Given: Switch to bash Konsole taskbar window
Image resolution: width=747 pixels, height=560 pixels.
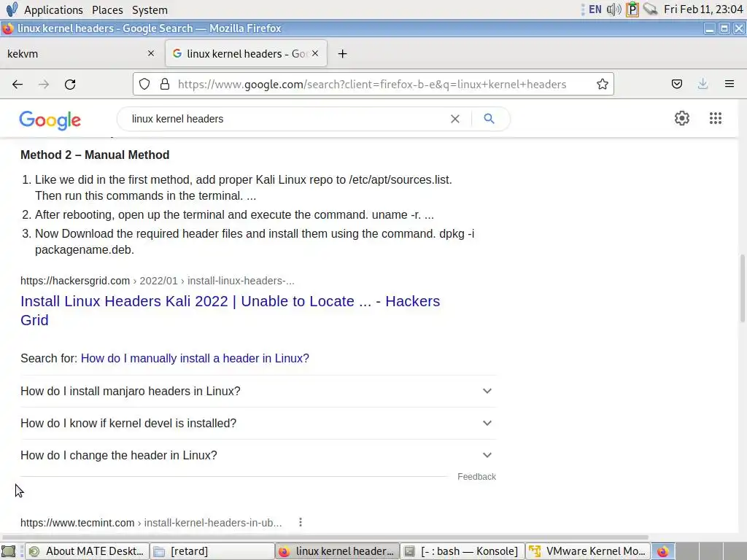Looking at the screenshot, I should coord(462,551).
